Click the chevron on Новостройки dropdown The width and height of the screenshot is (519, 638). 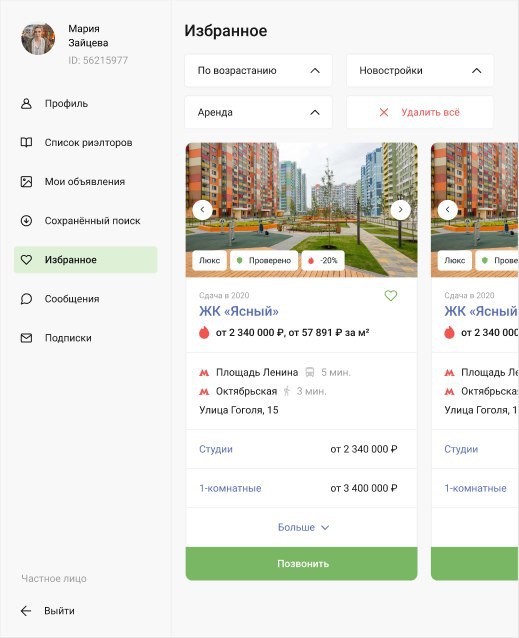pyautogui.click(x=476, y=70)
